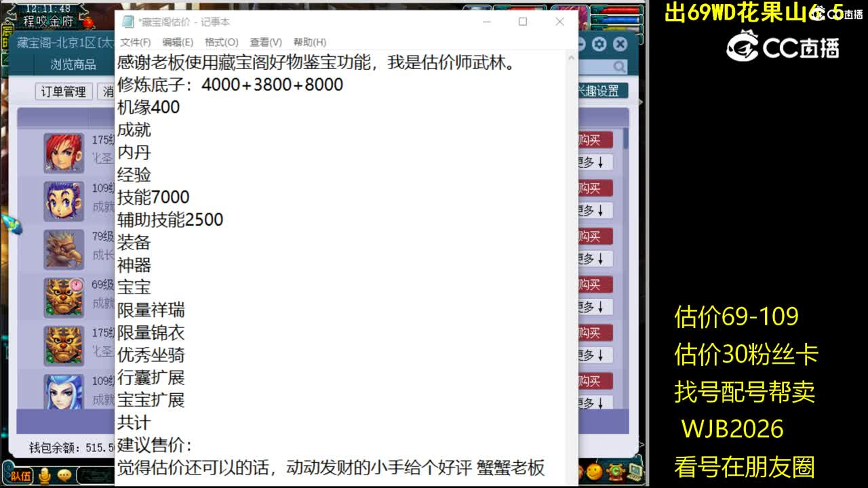Click the Notepad document icon in title bar

pyautogui.click(x=127, y=22)
